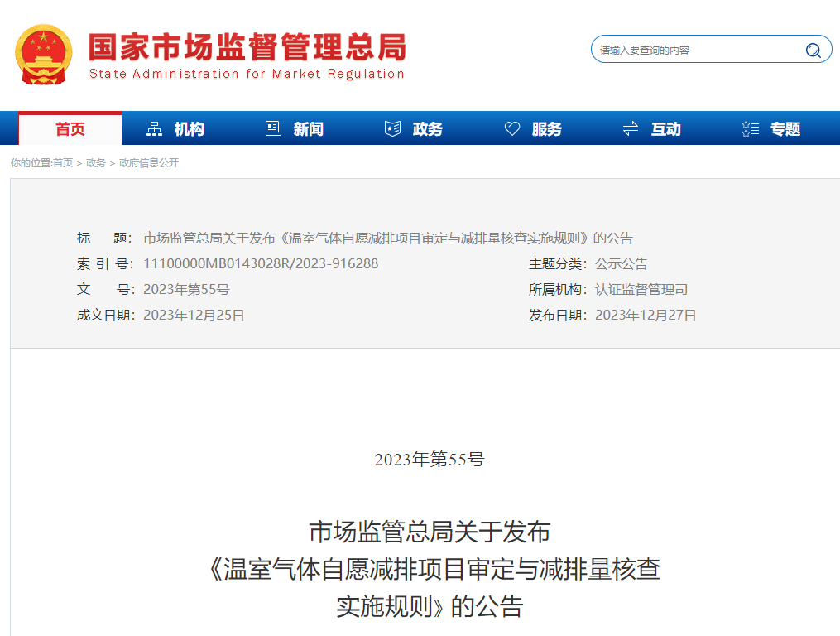Click the 互动 arrows icon
Image resolution: width=840 pixels, height=636 pixels.
tap(630, 128)
